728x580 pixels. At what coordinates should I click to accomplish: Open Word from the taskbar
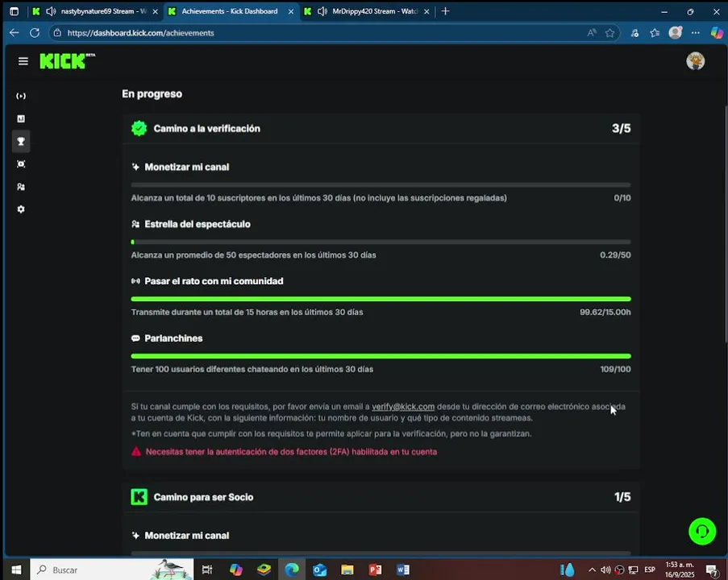pyautogui.click(x=403, y=570)
